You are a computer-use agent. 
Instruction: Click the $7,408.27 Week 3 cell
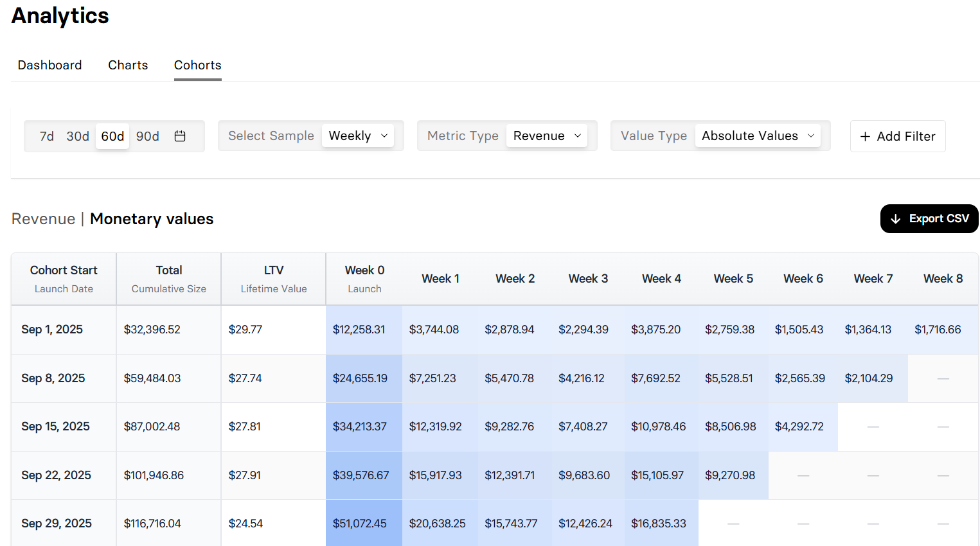588,427
